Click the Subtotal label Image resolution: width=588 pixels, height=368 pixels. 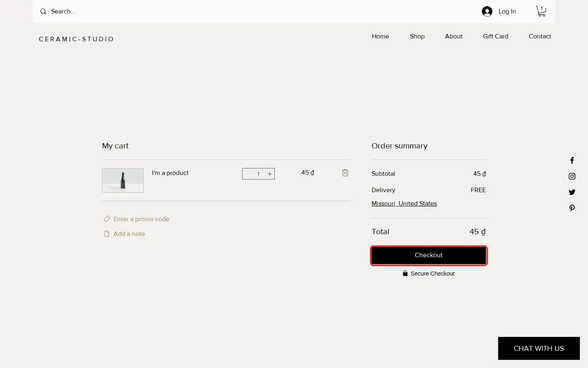coord(383,173)
